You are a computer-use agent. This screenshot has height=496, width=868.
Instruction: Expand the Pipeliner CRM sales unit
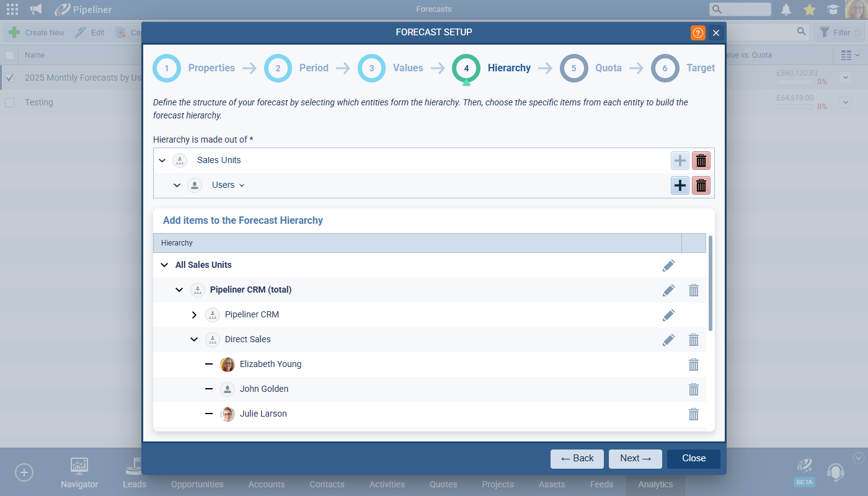pyautogui.click(x=194, y=315)
